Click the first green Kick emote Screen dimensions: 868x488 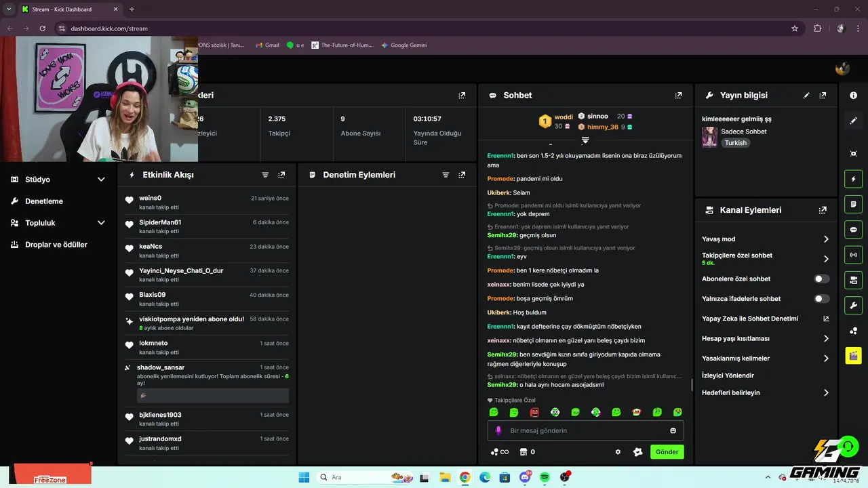tap(494, 412)
